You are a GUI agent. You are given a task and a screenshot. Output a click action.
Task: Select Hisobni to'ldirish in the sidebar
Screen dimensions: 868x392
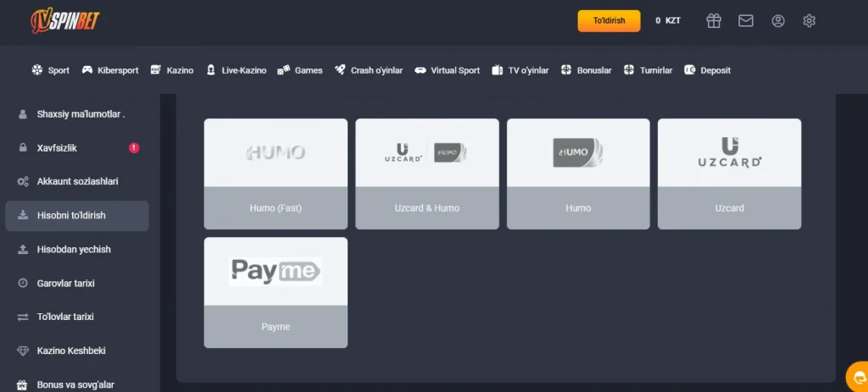pos(77,216)
